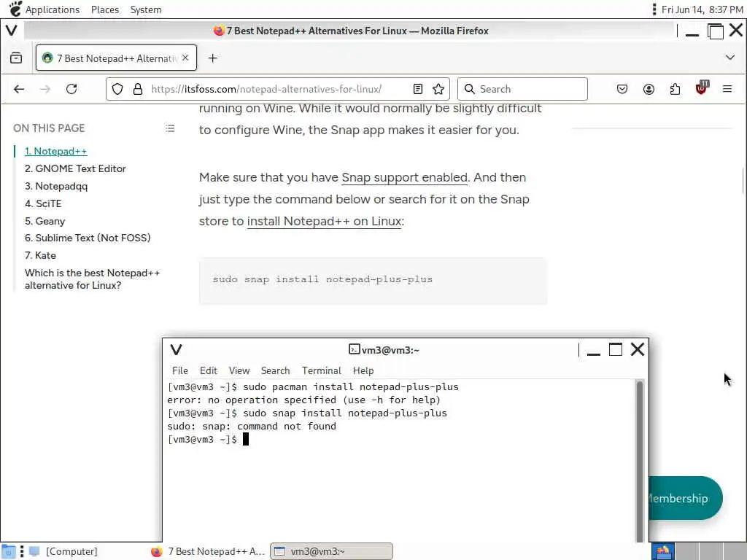Bookmark this page with the star icon
Image resolution: width=747 pixels, height=560 pixels.
coord(438,89)
